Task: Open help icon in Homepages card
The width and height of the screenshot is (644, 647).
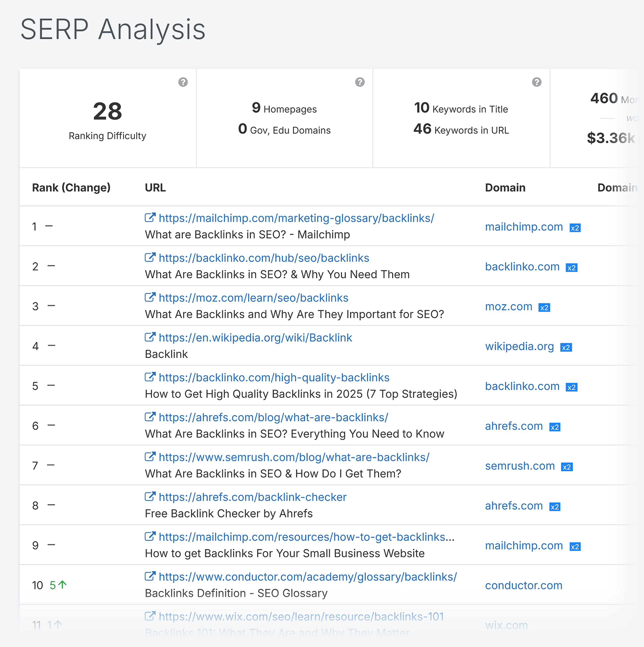Action: click(x=360, y=82)
